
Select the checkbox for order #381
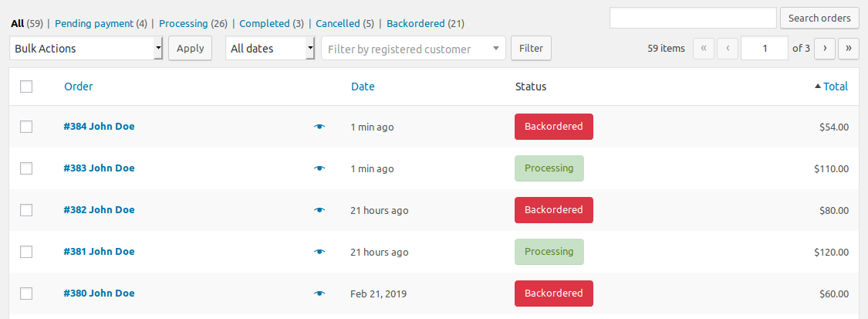click(26, 252)
